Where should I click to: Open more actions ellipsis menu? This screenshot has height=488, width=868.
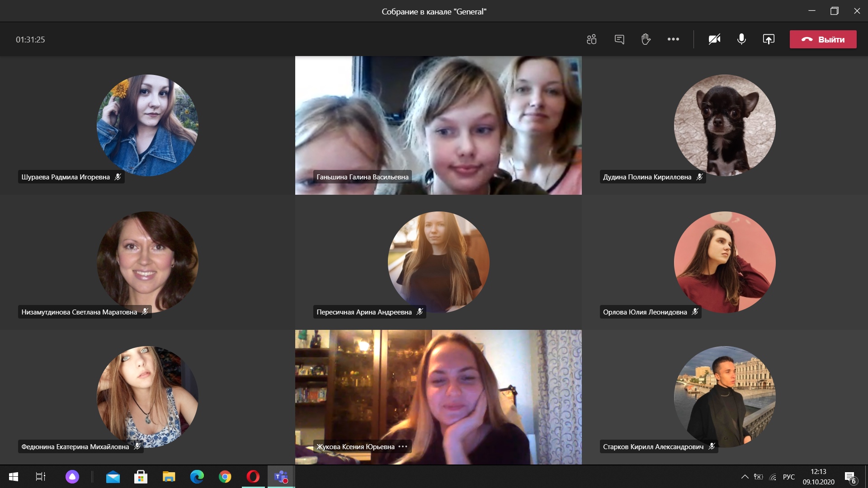tap(673, 39)
